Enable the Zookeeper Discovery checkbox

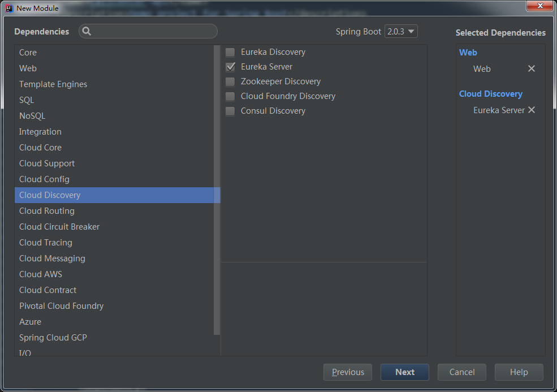point(230,82)
